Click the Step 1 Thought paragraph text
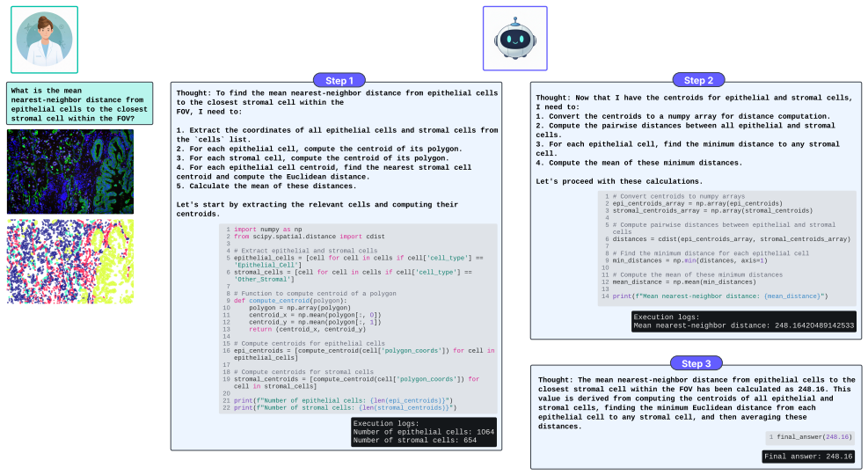The width and height of the screenshot is (868, 475). click(337, 153)
